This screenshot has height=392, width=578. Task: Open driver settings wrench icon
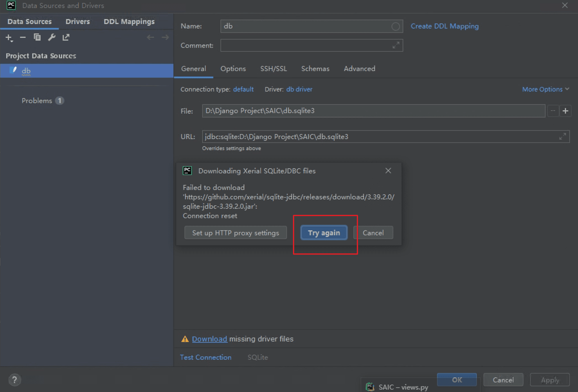click(x=52, y=37)
